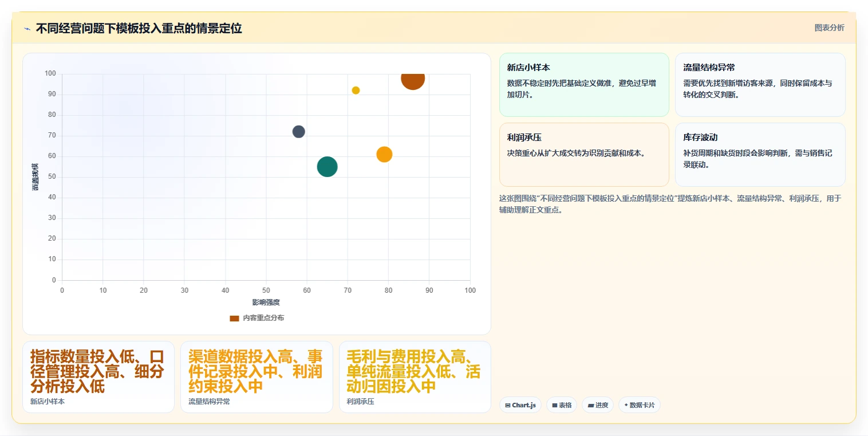Open the 库存波动 info card
Viewport: 868px width, 436px height.
tap(760, 155)
